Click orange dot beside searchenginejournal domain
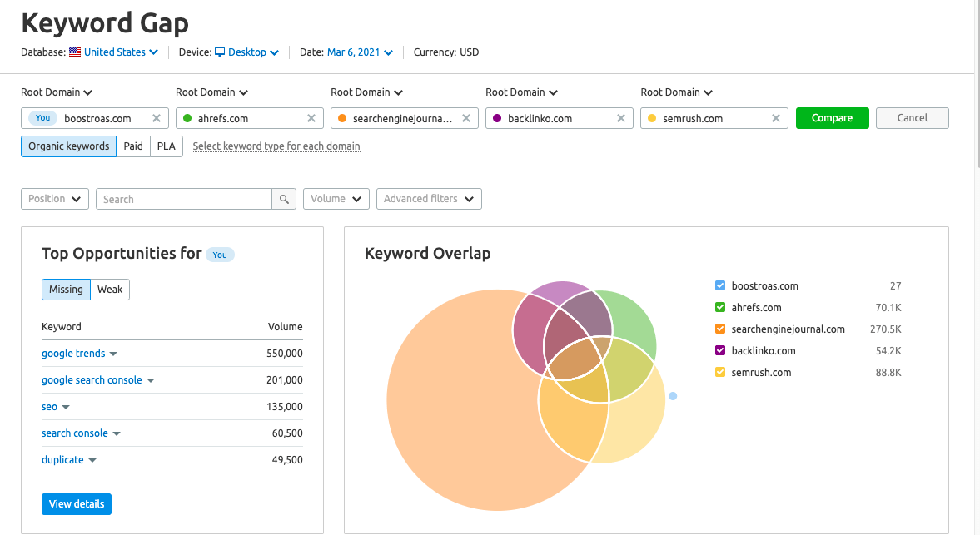 click(x=342, y=118)
